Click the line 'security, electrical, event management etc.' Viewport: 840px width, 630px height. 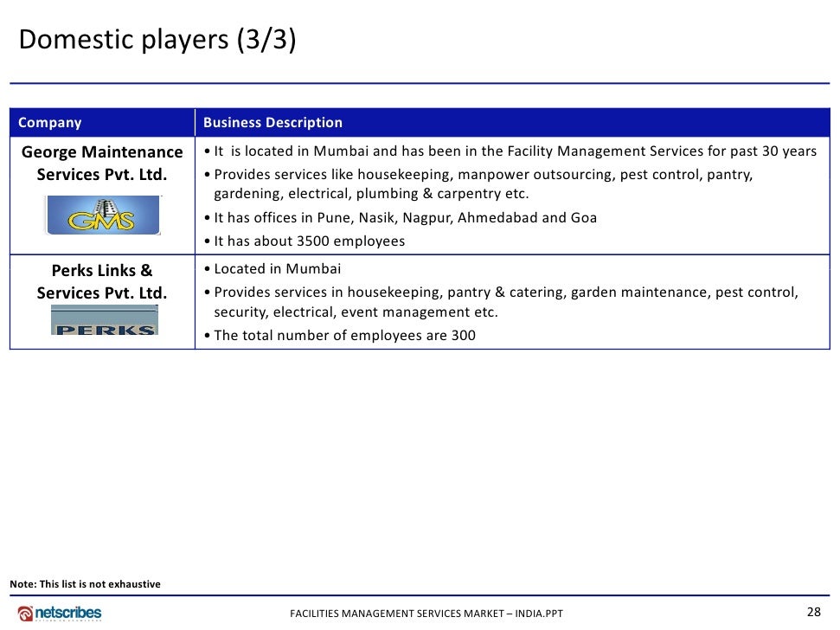coord(356,312)
